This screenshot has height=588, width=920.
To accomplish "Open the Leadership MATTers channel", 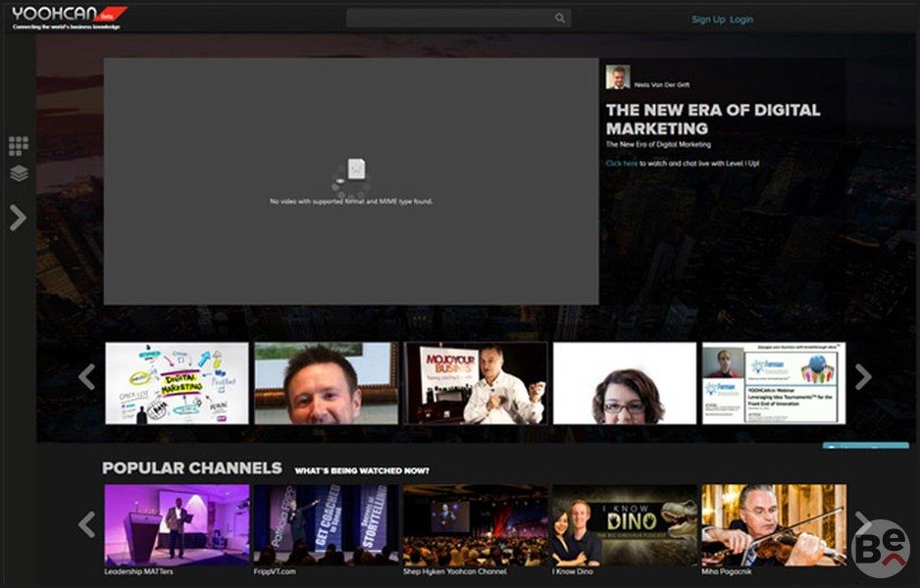I will tap(177, 525).
